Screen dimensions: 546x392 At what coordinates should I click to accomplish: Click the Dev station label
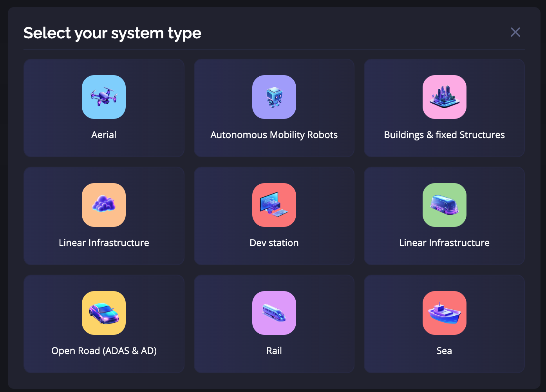274,243
